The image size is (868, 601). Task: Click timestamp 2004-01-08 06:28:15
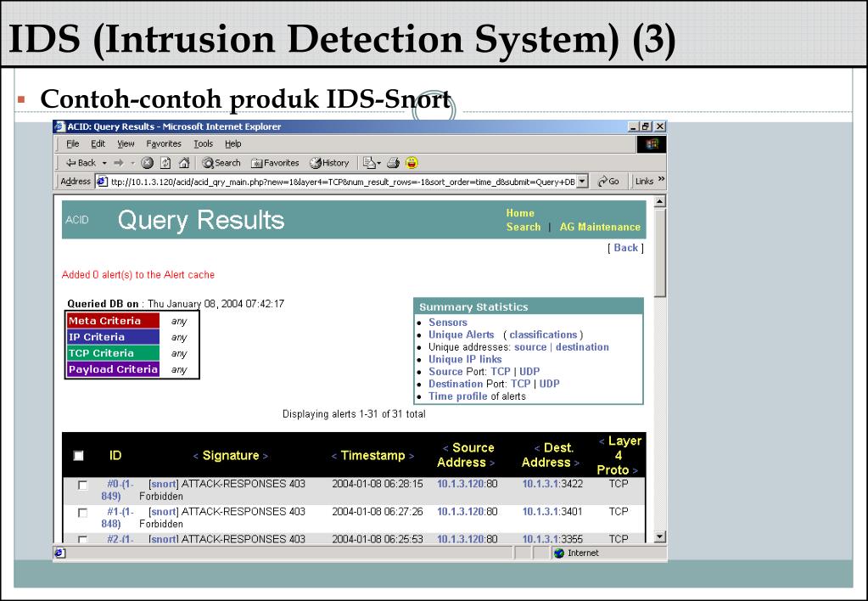click(378, 484)
